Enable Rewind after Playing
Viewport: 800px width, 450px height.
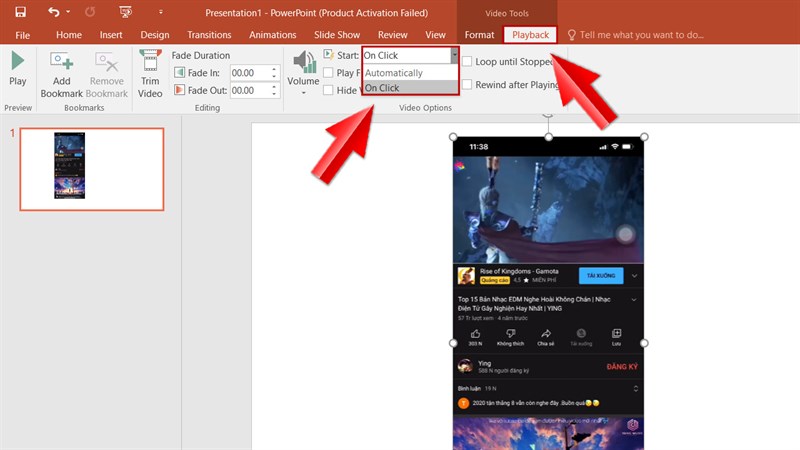click(x=467, y=85)
